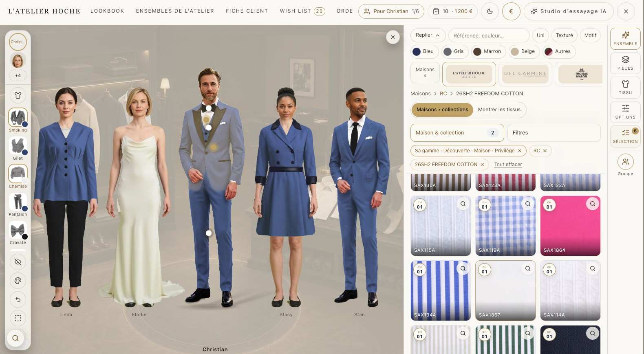This screenshot has width=644, height=354.
Task: Toggle the Uni pattern filter
Action: coord(540,35)
